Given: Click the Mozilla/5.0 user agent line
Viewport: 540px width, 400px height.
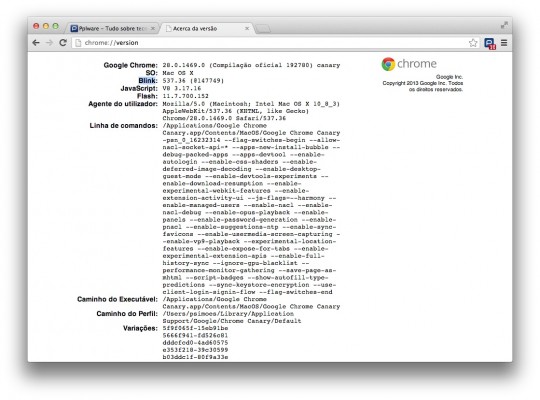Looking at the screenshot, I should click(251, 104).
